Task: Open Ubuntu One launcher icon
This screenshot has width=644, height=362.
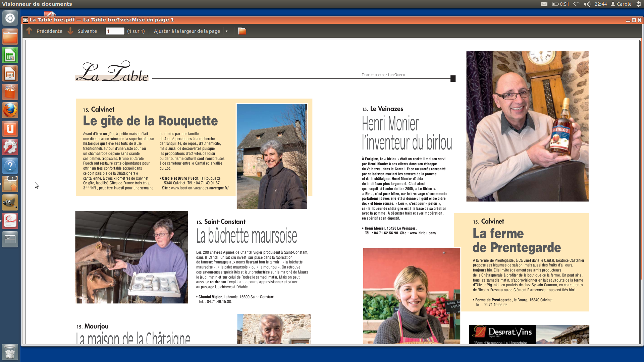Action: (x=10, y=129)
